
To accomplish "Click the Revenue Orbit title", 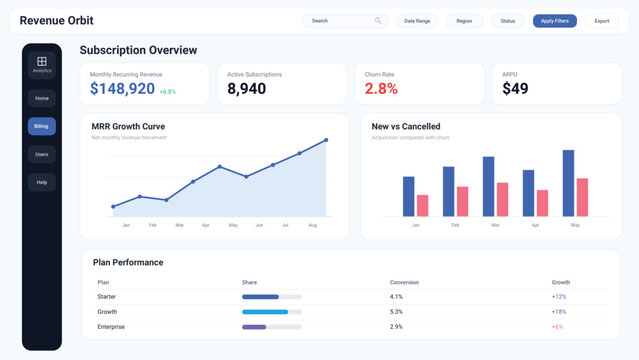I will tap(57, 20).
